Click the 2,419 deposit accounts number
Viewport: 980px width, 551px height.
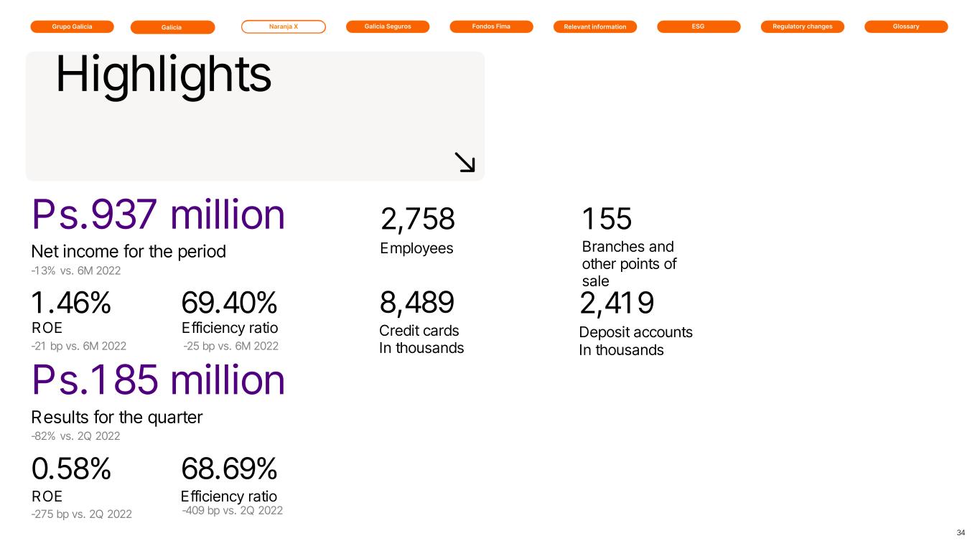pos(616,303)
